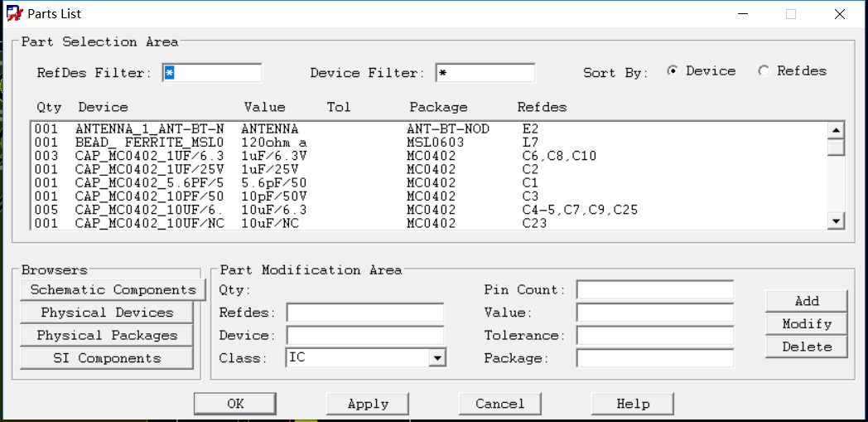868x422 pixels.
Task: Open the Physical Devices browser
Action: click(107, 313)
